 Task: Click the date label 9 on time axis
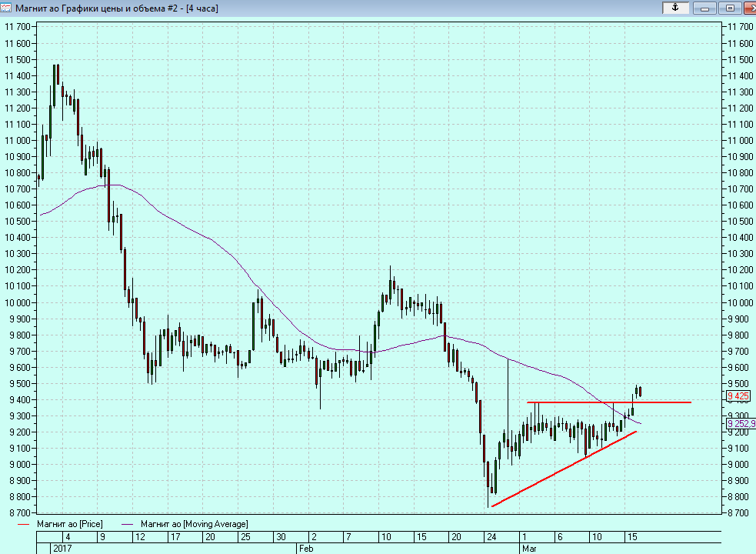(103, 536)
